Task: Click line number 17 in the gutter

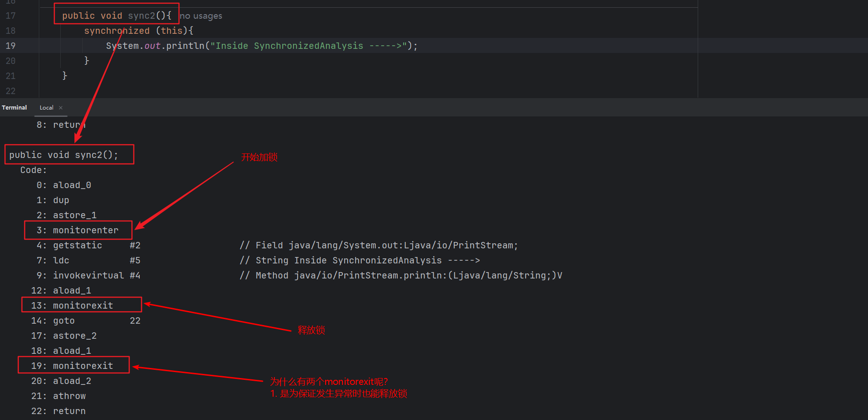Action: pyautogui.click(x=11, y=16)
